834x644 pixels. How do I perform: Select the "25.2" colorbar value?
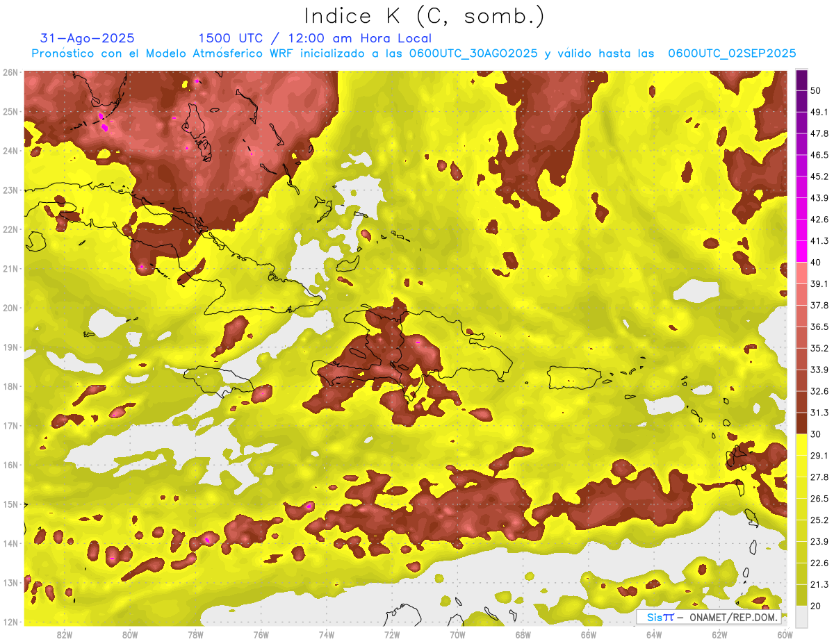pos(819,520)
